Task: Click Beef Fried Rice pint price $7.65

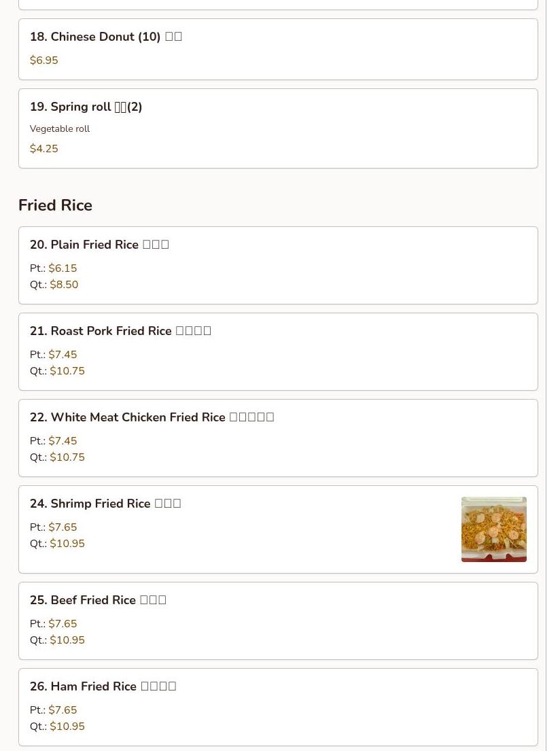Action: 63,624
